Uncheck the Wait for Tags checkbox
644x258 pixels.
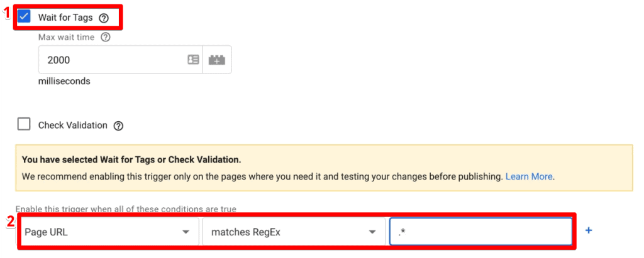coord(25,16)
